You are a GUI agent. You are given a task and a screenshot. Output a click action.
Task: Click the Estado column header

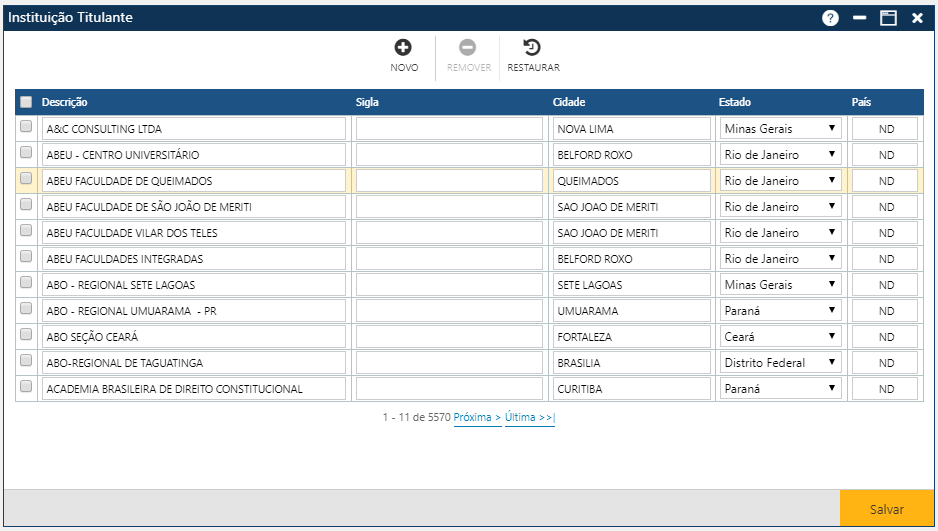tap(734, 102)
